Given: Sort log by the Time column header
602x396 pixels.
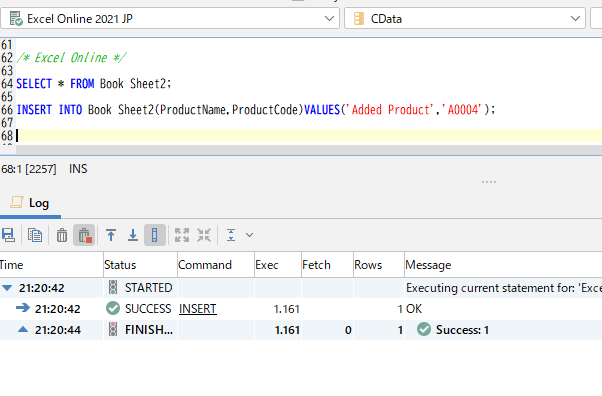Looking at the screenshot, I should click(x=51, y=265).
